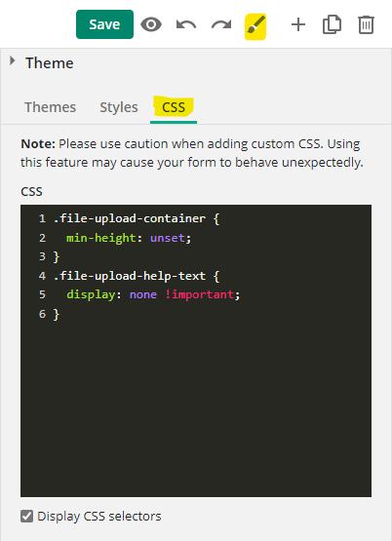Screen dimensions: 392x541
Task: Duplicate using the copy icon
Action: (x=332, y=24)
